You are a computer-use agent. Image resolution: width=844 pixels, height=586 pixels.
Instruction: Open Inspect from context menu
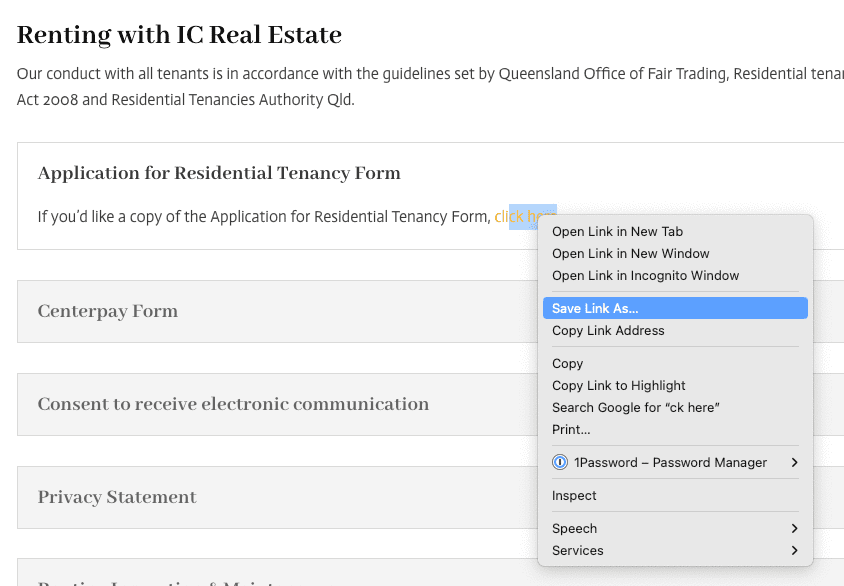tap(574, 496)
